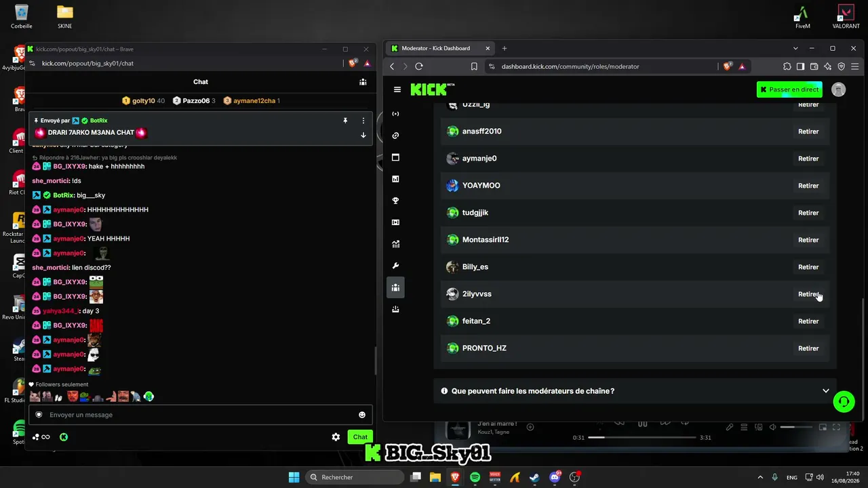The image size is (868, 488).
Task: Click the chat users icon in chat header
Action: pyautogui.click(x=363, y=82)
